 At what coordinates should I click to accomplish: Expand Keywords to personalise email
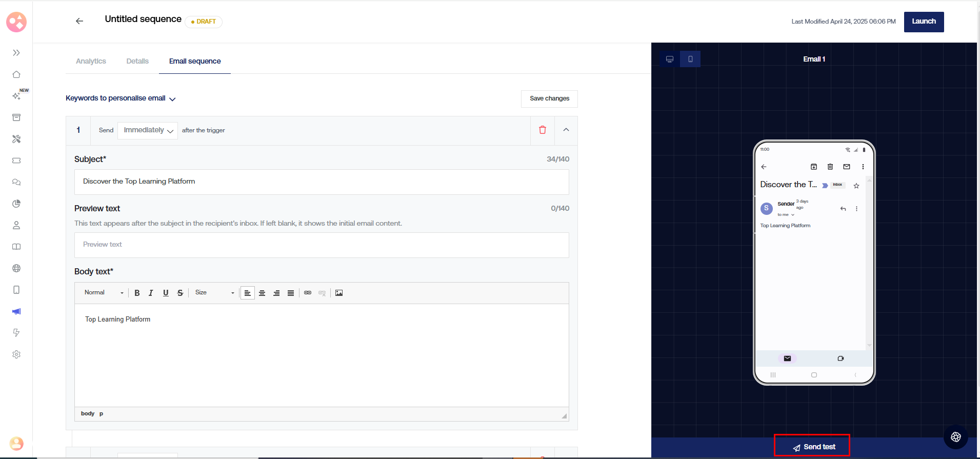click(x=121, y=98)
